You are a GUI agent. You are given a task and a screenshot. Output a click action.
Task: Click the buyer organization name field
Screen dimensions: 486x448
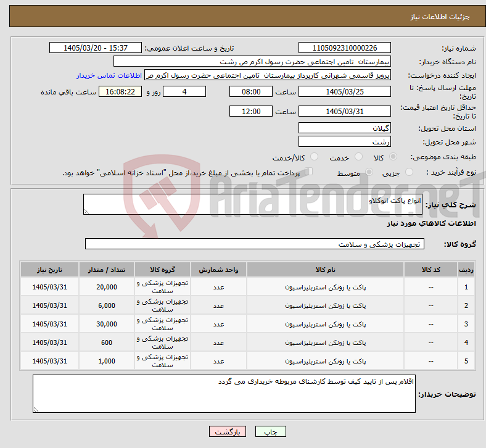click(x=252, y=61)
